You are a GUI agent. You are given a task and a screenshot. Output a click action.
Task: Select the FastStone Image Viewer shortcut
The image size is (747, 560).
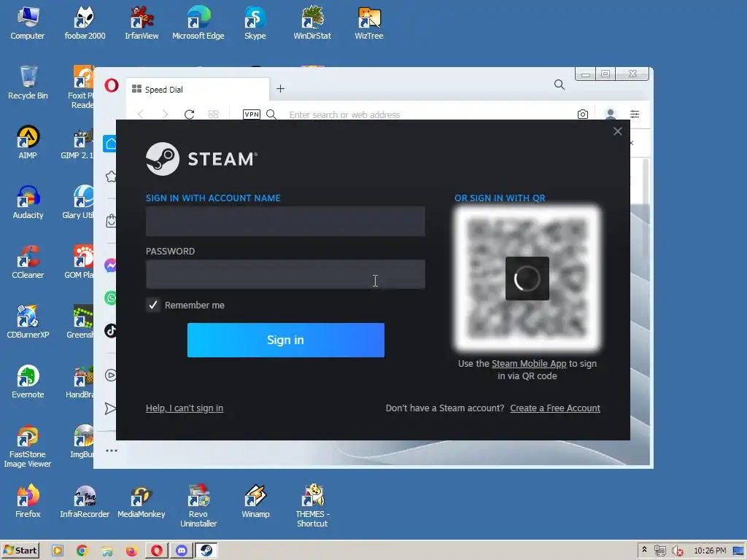[28, 446]
